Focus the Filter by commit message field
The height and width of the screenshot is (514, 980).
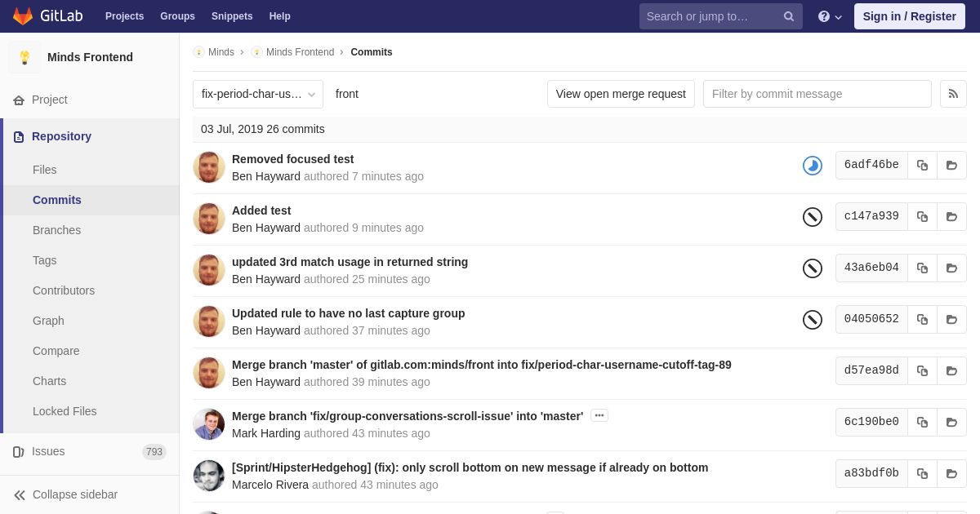click(x=817, y=94)
